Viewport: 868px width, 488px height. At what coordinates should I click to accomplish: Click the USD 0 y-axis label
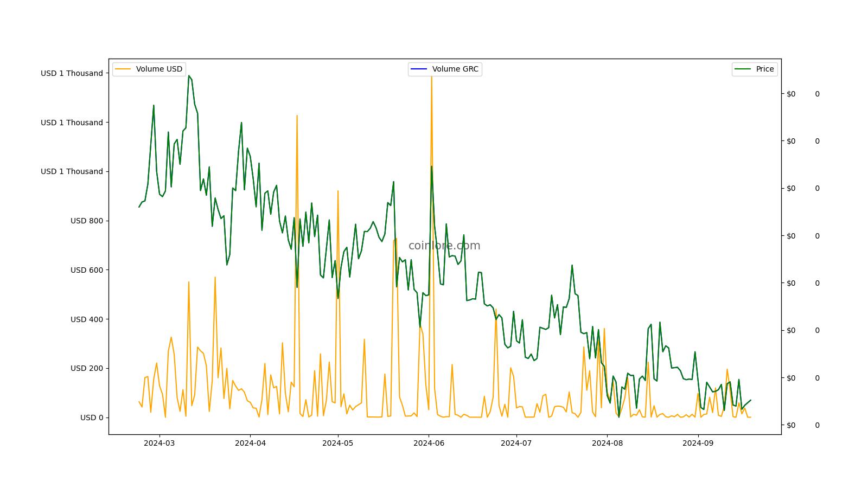[x=92, y=418]
